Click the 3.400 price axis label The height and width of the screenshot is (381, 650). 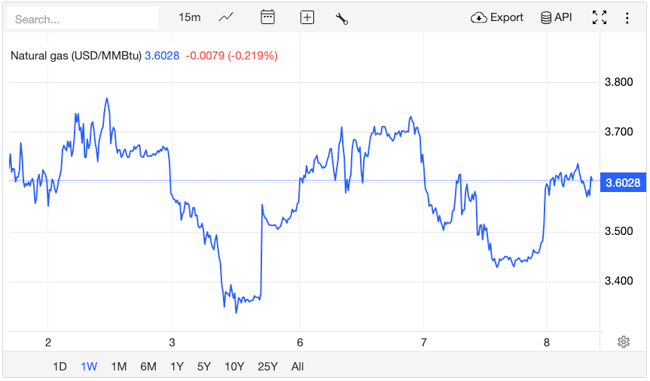618,281
